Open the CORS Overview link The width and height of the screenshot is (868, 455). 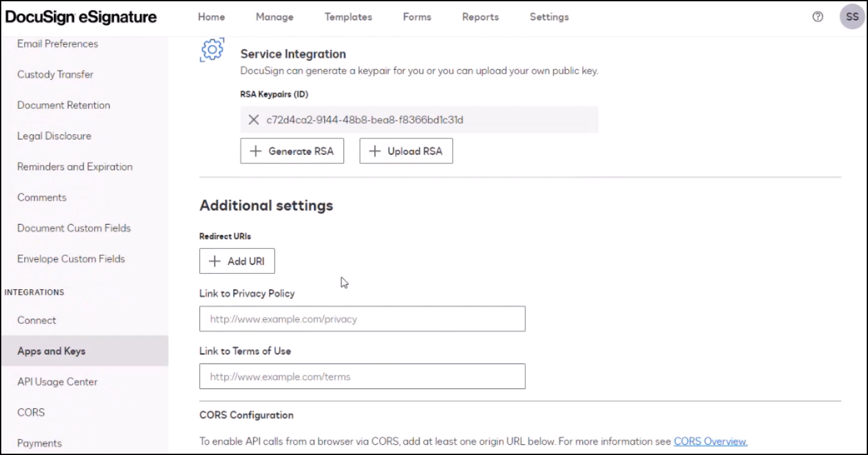pos(710,442)
